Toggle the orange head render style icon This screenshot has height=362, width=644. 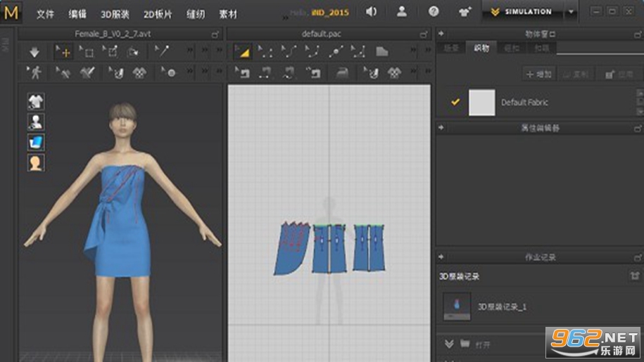tap(36, 163)
